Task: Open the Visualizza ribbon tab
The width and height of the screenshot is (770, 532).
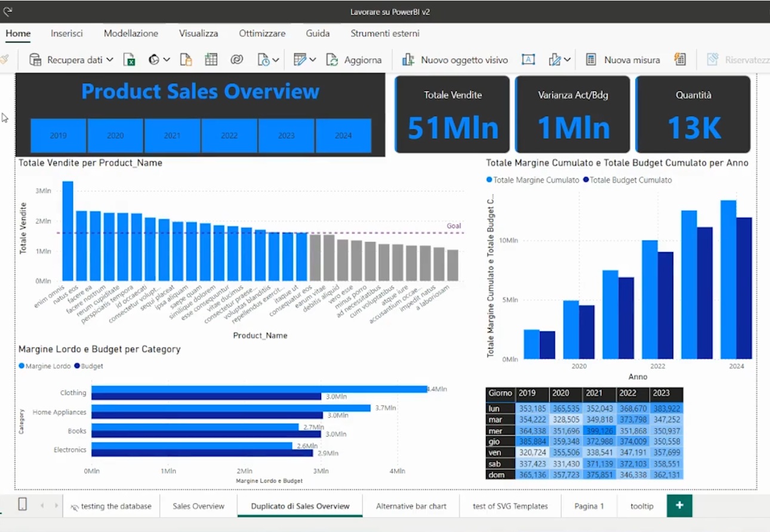Action: pyautogui.click(x=198, y=33)
